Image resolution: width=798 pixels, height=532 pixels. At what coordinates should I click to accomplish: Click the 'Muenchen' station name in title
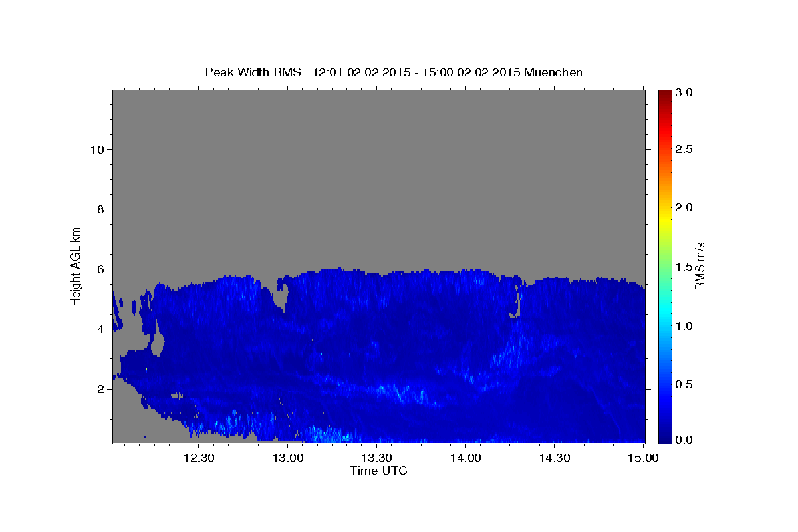(x=553, y=72)
